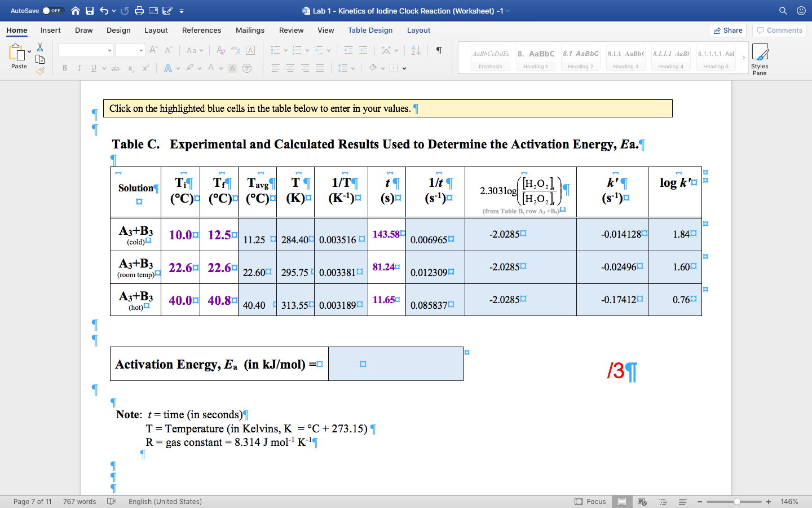Switch to the Table Design tab
This screenshot has width=812, height=508.
(370, 30)
